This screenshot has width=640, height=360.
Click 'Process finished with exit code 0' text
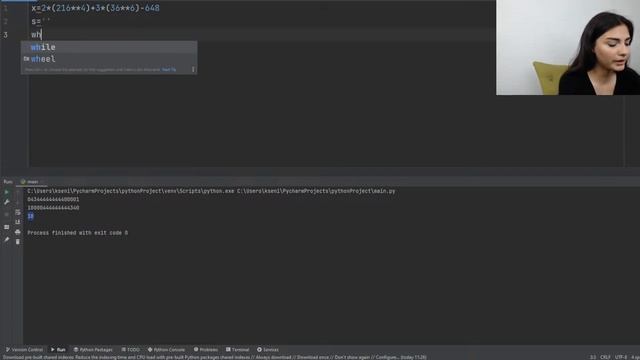[78, 233]
